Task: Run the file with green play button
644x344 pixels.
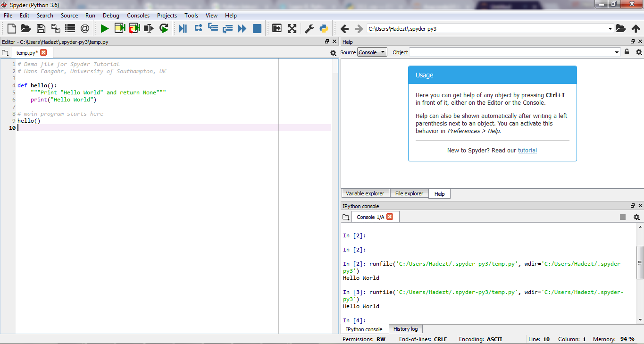Action: [x=104, y=28]
